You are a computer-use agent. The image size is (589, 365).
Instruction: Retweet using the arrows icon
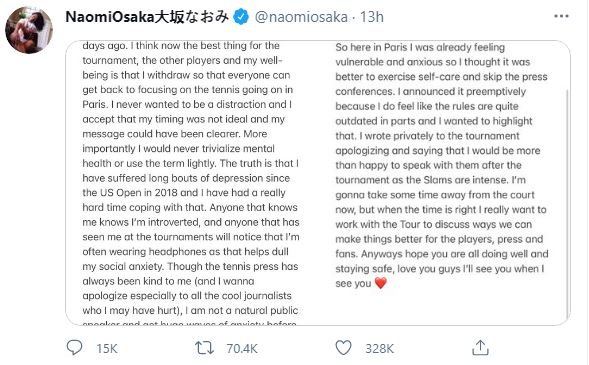[x=204, y=348]
